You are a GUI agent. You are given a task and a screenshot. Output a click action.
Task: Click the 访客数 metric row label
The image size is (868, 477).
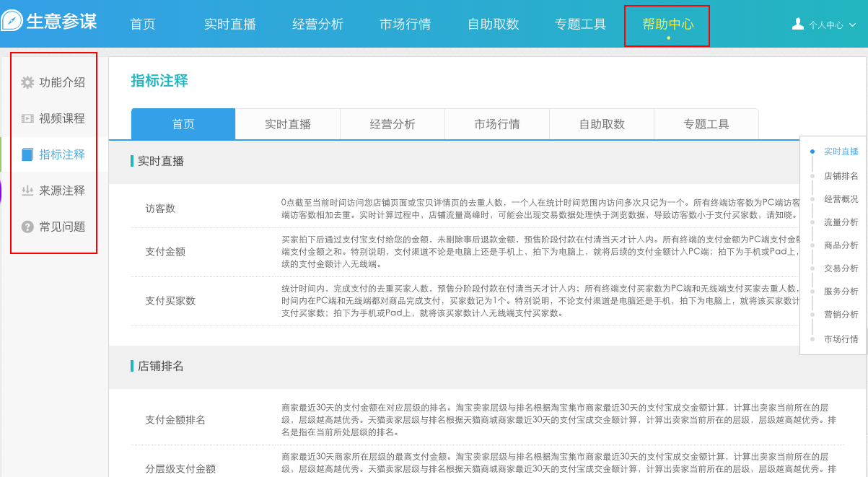pyautogui.click(x=160, y=209)
